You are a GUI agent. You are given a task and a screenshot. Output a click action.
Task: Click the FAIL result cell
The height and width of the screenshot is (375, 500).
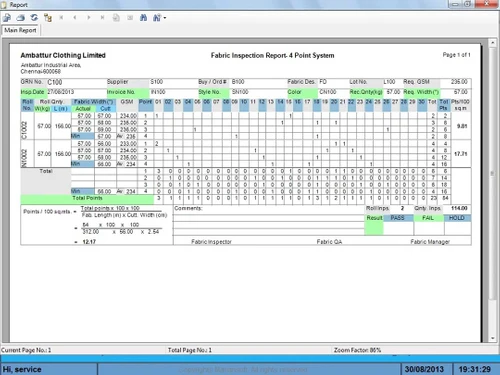pos(428,218)
